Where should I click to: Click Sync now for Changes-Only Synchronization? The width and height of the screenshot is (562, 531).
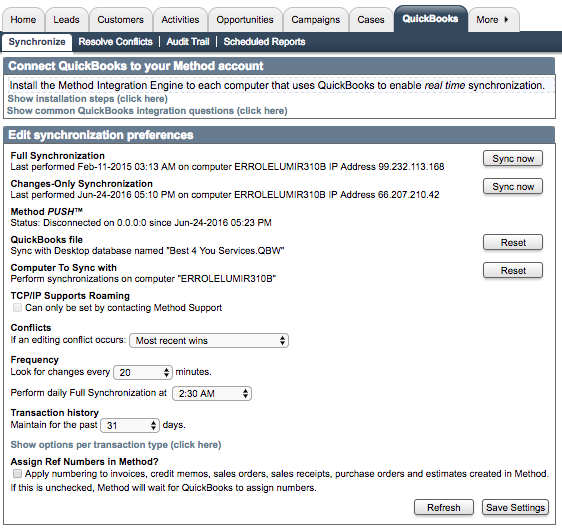point(513,186)
